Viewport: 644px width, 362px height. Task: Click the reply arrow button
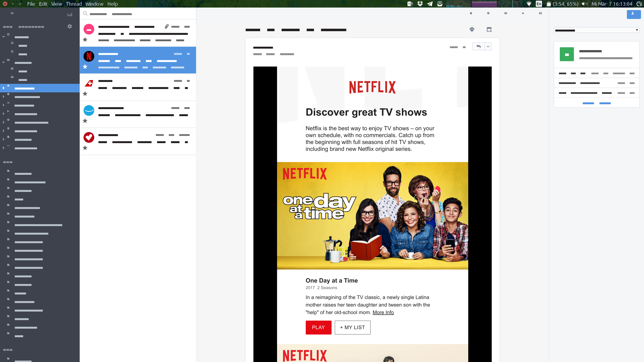point(478,46)
